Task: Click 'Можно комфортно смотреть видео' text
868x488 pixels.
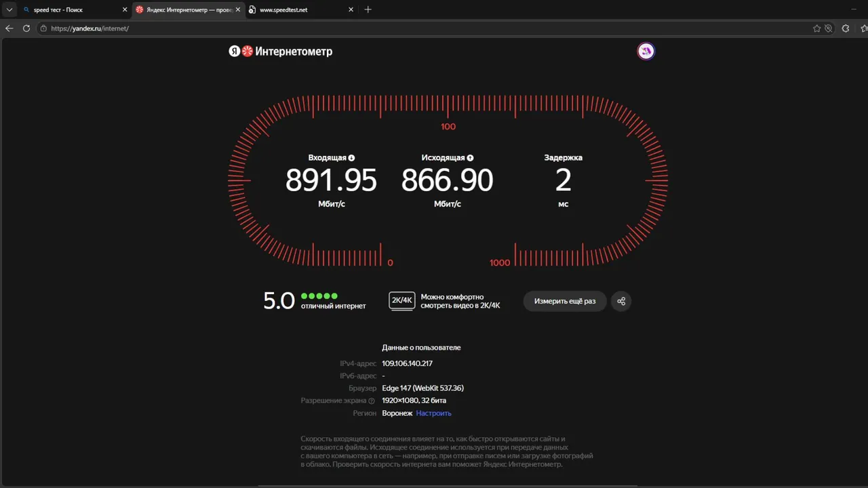Action: (x=460, y=301)
